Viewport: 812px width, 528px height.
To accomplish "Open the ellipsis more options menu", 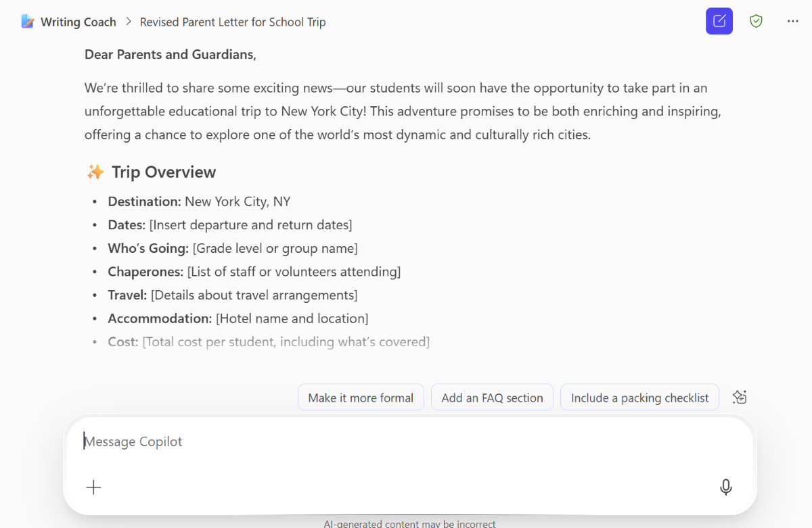I will (792, 21).
